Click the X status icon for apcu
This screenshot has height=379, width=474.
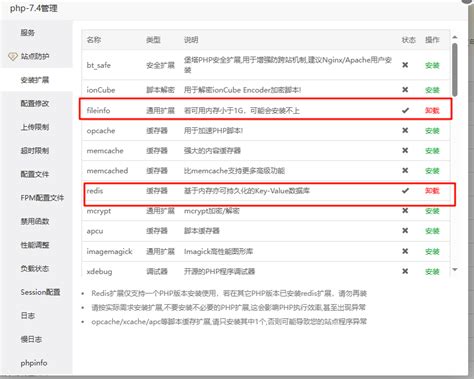405,230
